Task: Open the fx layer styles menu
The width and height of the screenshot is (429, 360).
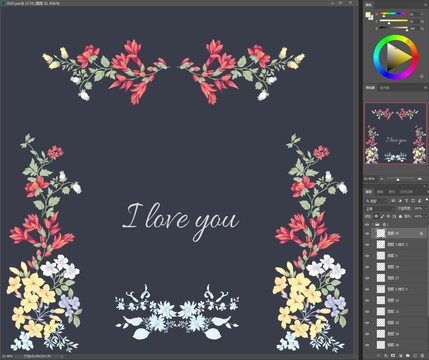Action: [386, 356]
